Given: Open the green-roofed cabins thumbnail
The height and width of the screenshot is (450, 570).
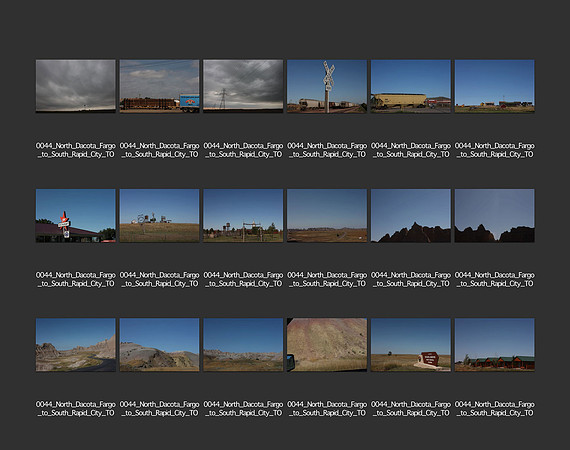Looking at the screenshot, I should click(x=494, y=345).
